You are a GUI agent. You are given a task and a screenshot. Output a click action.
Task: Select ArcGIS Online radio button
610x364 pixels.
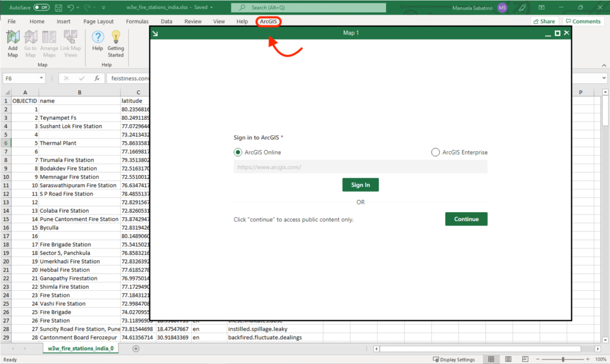pyautogui.click(x=238, y=152)
